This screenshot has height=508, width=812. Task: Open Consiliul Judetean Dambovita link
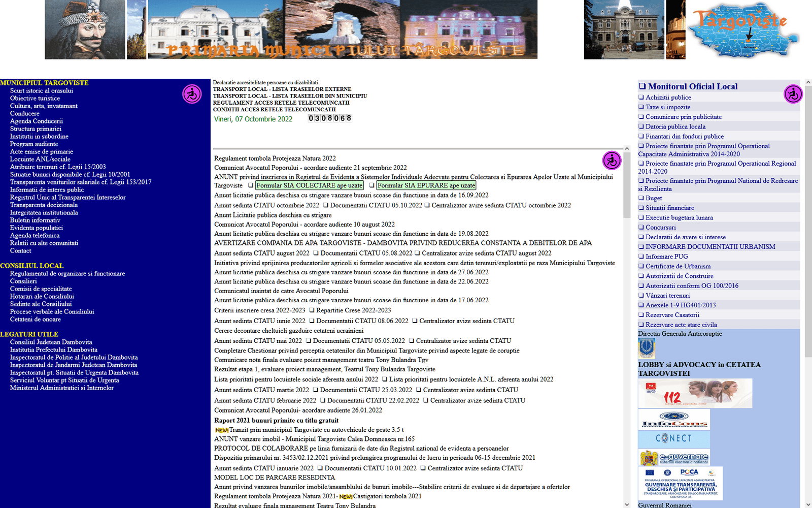(x=51, y=342)
